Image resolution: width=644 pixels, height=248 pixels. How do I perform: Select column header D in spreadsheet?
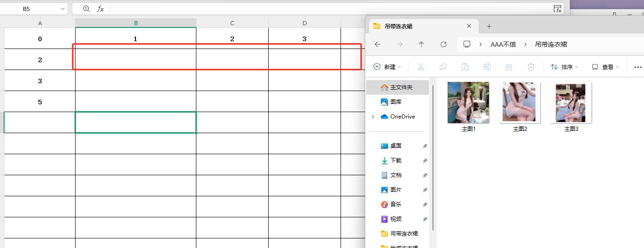(304, 23)
